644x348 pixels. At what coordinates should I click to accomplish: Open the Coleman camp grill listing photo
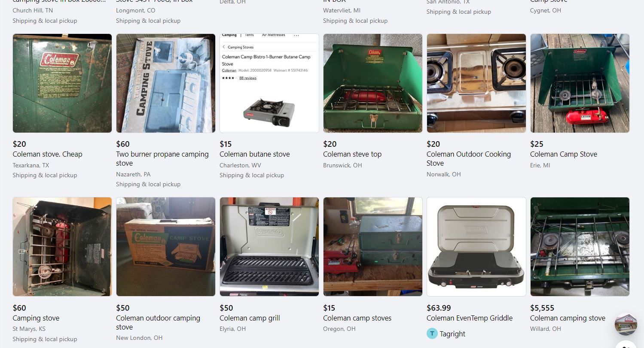(269, 247)
